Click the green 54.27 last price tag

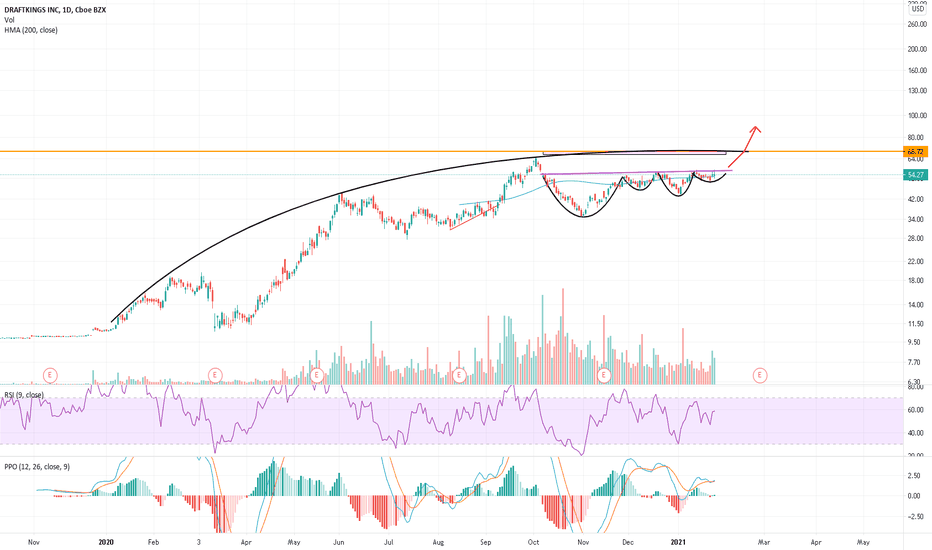[x=915, y=175]
